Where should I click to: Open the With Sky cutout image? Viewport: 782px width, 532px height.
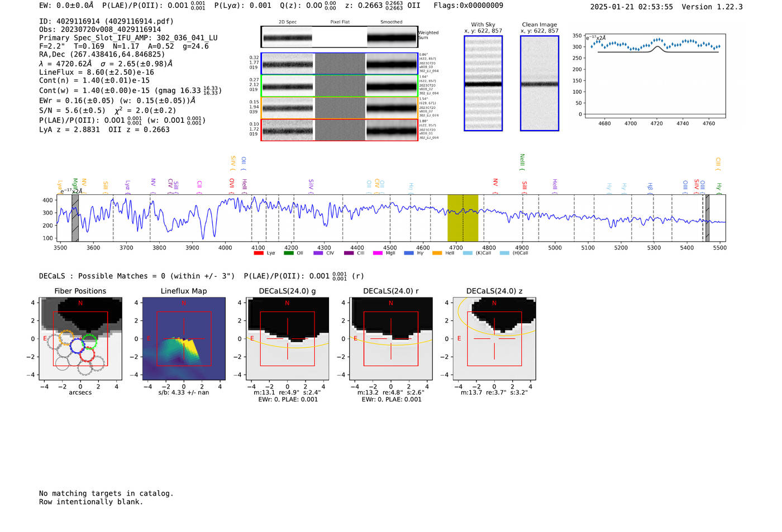483,83
